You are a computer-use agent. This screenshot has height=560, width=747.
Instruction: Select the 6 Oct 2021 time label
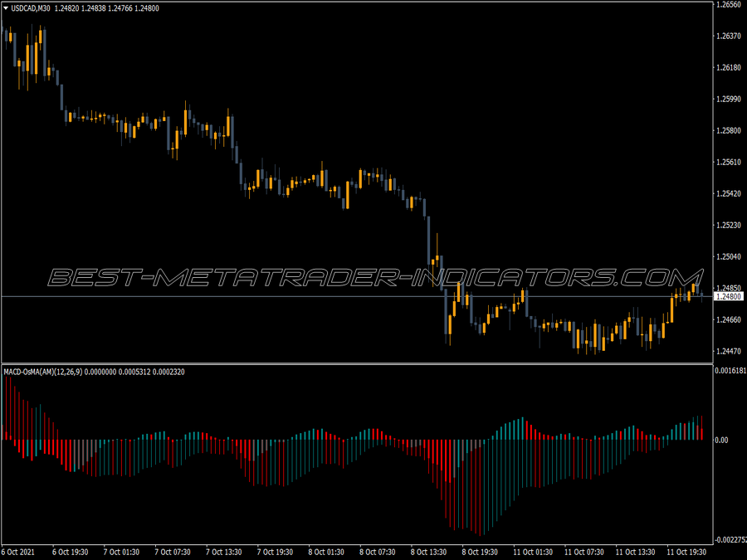click(x=18, y=552)
